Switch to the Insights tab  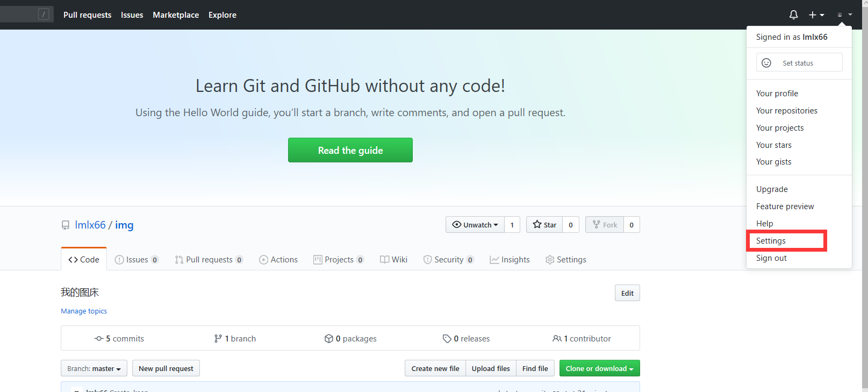(510, 260)
